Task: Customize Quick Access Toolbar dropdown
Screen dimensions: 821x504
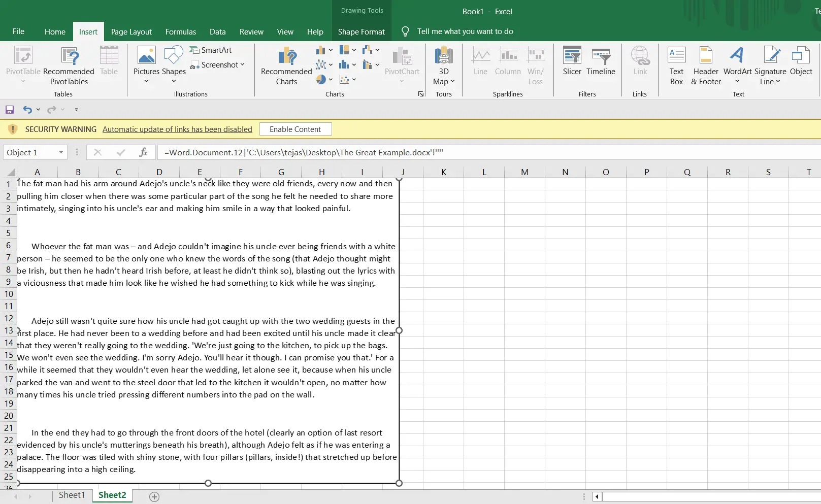Action: [x=76, y=110]
